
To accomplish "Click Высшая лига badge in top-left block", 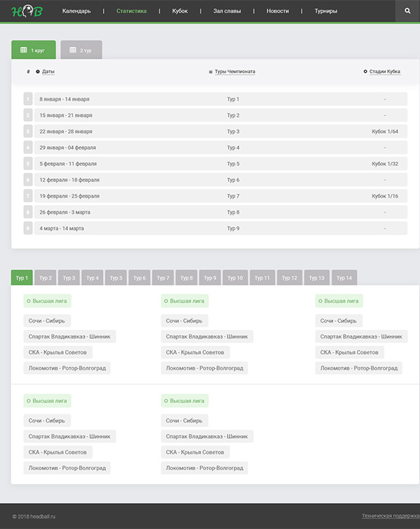I will tap(48, 301).
